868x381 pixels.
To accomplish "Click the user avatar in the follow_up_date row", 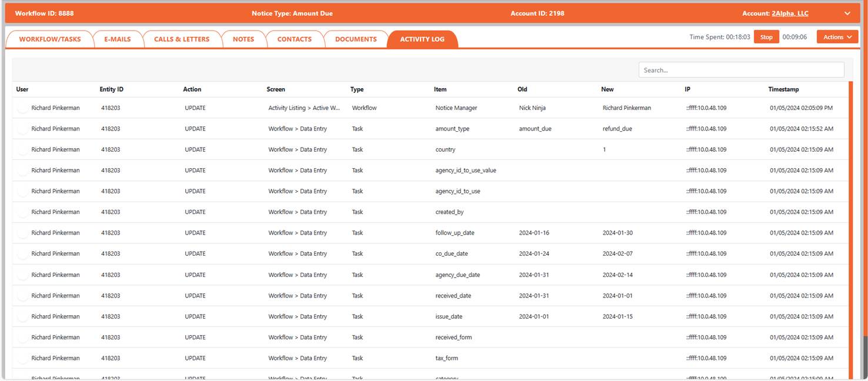I will (x=22, y=233).
